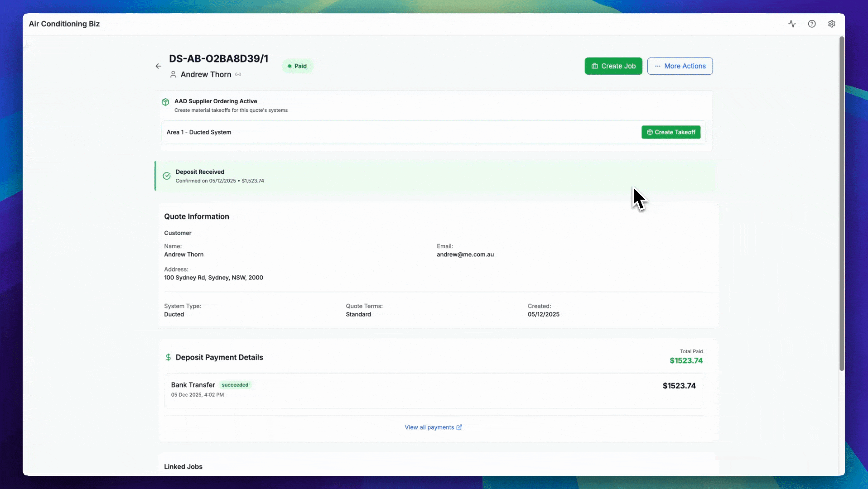Open the help question mark icon
The height and width of the screenshot is (489, 868).
(x=811, y=24)
